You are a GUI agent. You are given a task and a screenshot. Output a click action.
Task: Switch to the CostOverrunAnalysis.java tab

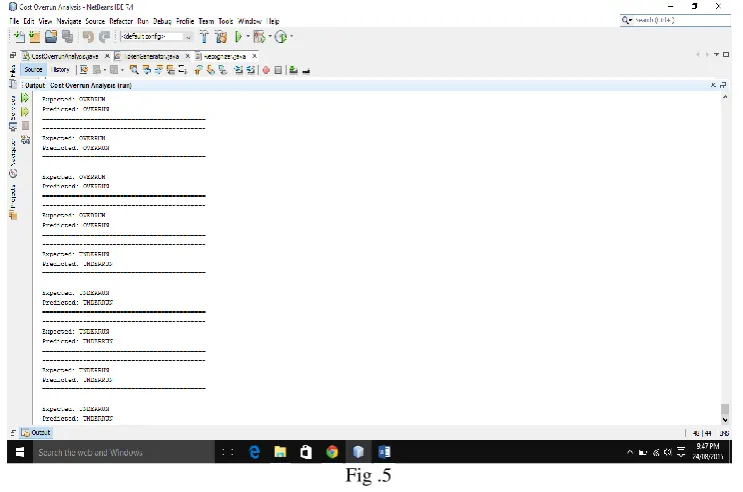pos(64,56)
